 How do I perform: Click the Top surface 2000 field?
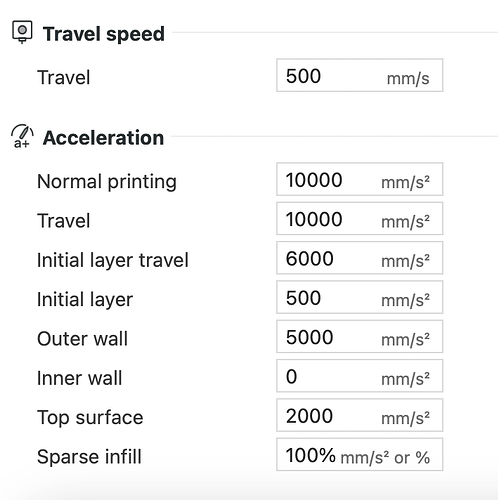(x=359, y=415)
